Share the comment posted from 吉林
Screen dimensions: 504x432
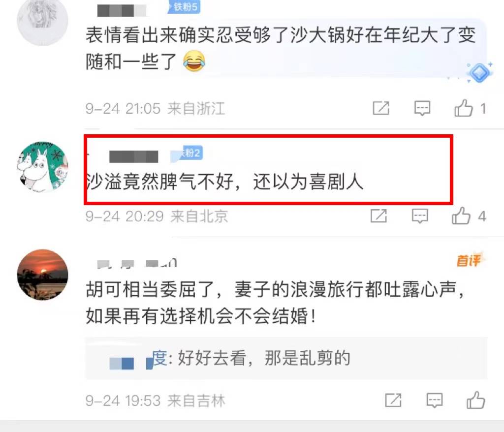pyautogui.click(x=393, y=400)
